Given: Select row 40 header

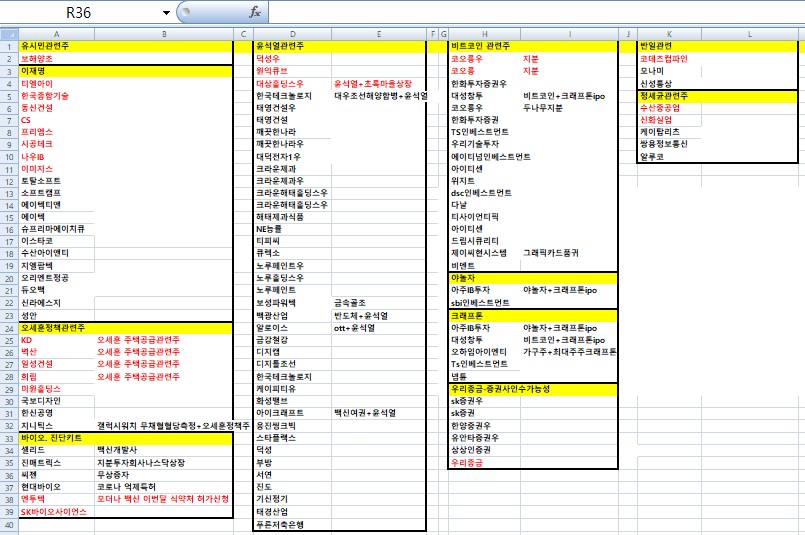Looking at the screenshot, I should (9, 525).
